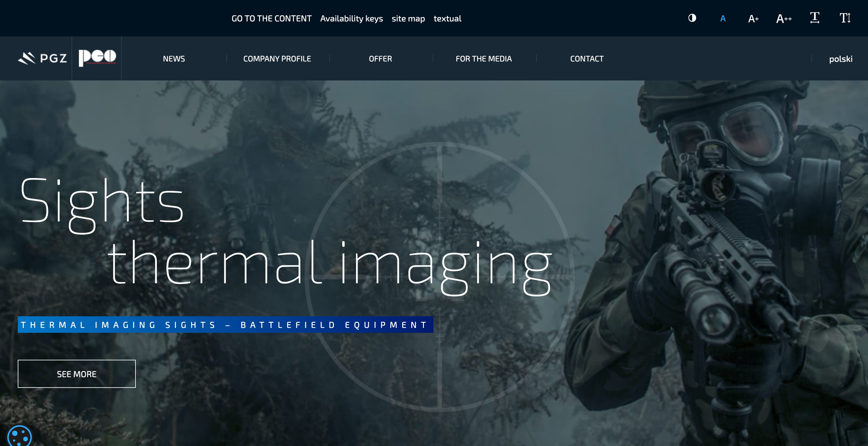The image size is (868, 446).
Task: Switch language to polski
Action: 840,59
